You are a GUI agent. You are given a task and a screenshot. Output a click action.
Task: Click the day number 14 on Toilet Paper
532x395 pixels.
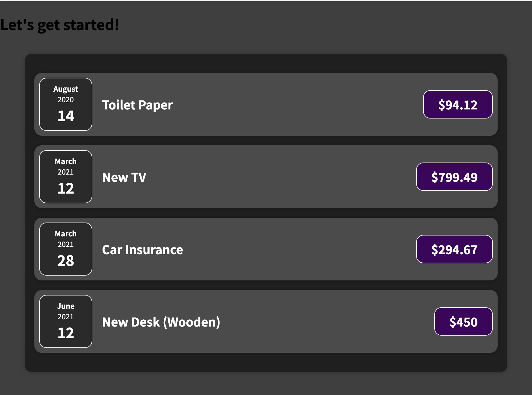pyautogui.click(x=66, y=116)
